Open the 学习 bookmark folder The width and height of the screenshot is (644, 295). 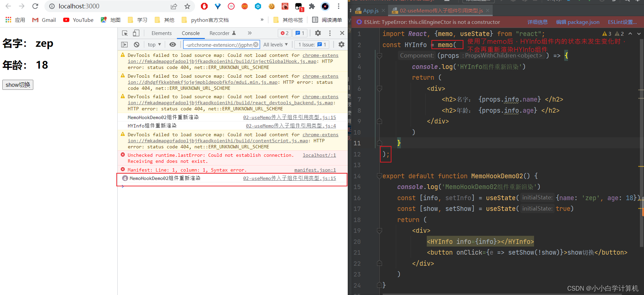click(138, 20)
